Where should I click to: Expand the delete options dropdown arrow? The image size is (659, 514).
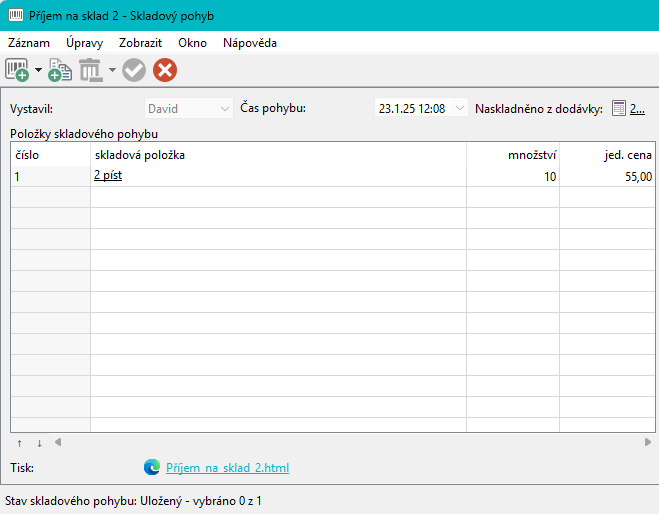112,70
